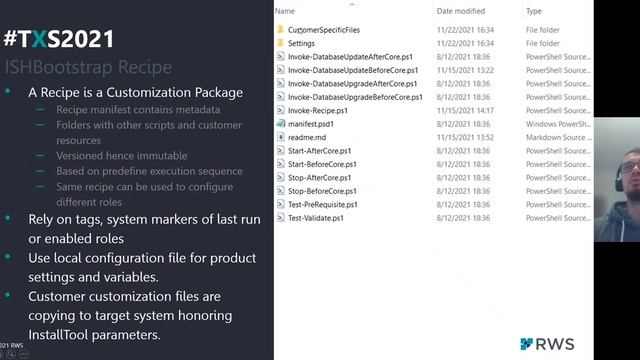Screen dimensions: 640x360
Task: Select file name Start-BeforeCore.ps1
Action: pos(322,164)
